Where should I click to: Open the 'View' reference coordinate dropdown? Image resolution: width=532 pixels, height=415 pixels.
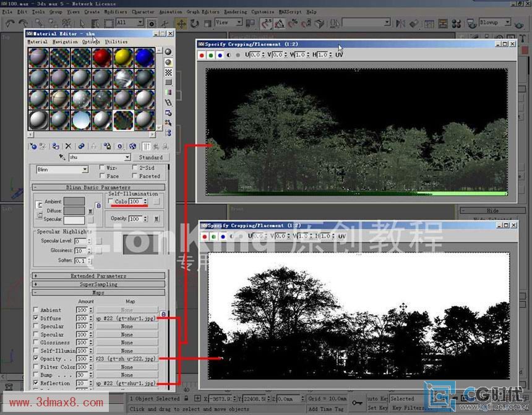239,23
